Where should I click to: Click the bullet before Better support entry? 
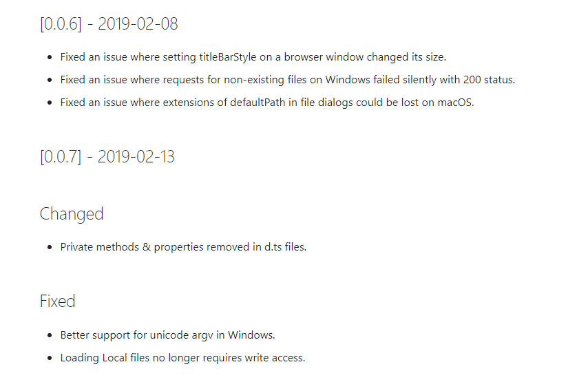tap(50, 335)
